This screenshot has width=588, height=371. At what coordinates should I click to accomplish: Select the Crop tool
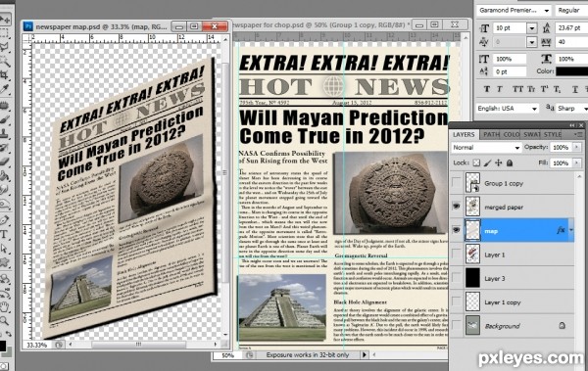pyautogui.click(x=5, y=75)
